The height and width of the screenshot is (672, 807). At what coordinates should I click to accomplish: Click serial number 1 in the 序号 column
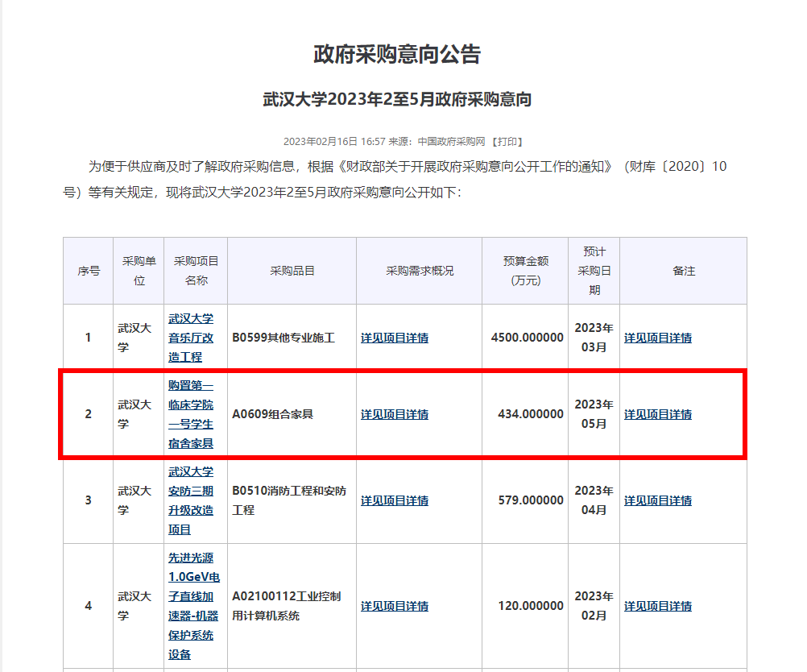click(88, 338)
